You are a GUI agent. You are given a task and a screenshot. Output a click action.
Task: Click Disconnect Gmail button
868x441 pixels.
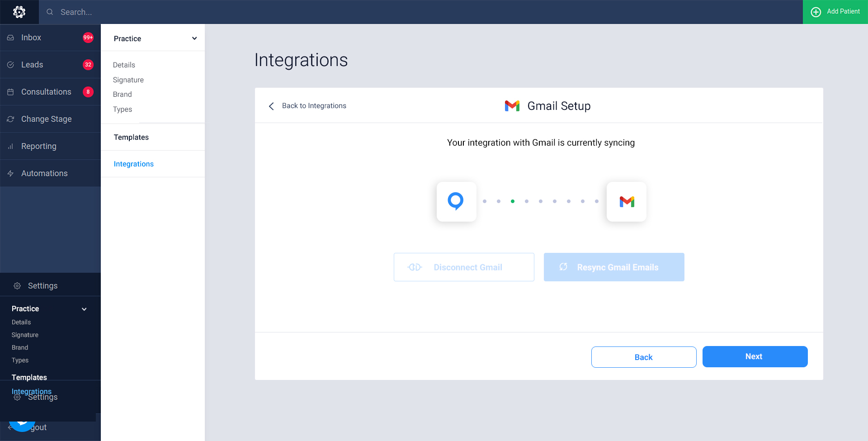click(x=464, y=267)
